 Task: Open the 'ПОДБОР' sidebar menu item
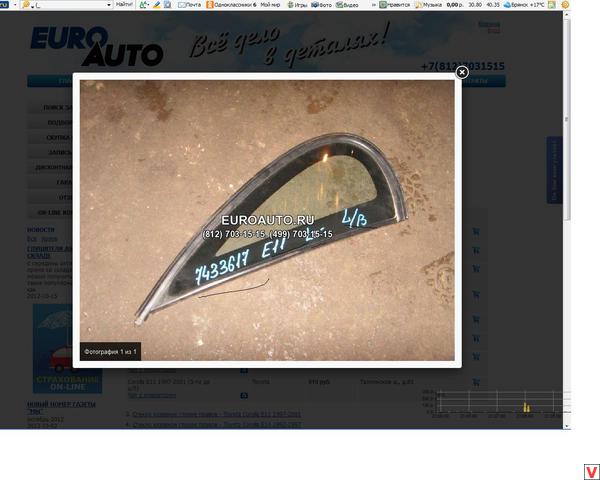point(50,122)
